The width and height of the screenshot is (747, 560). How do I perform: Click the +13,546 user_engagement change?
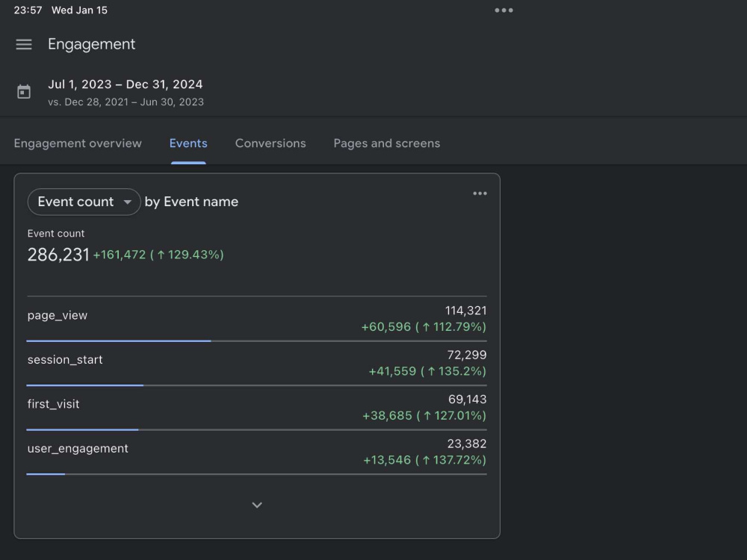click(x=387, y=460)
